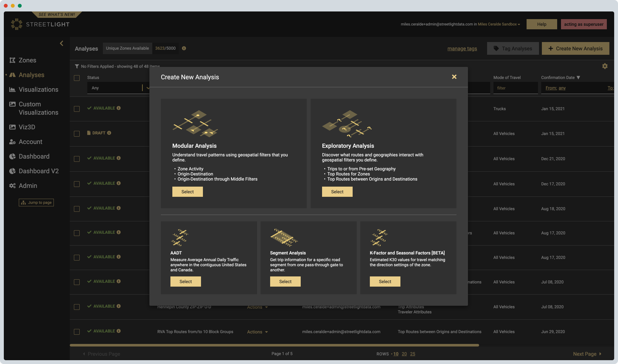This screenshot has height=364, width=618.
Task: Click RVA Top Routes from/to 10 Block Groups
Action: point(195,332)
